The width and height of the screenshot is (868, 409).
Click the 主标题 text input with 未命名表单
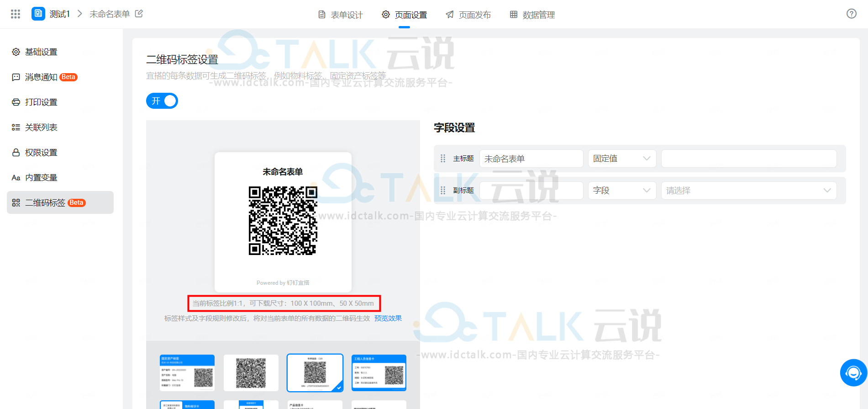531,159
